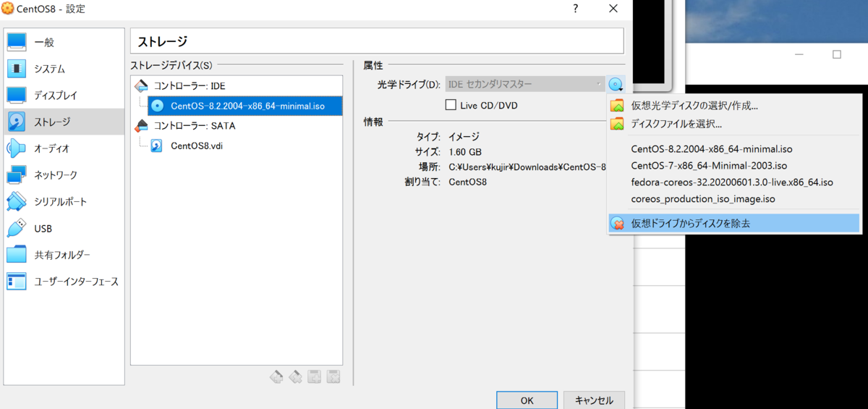
Task: Click the 場所 path value text
Action: (x=527, y=166)
